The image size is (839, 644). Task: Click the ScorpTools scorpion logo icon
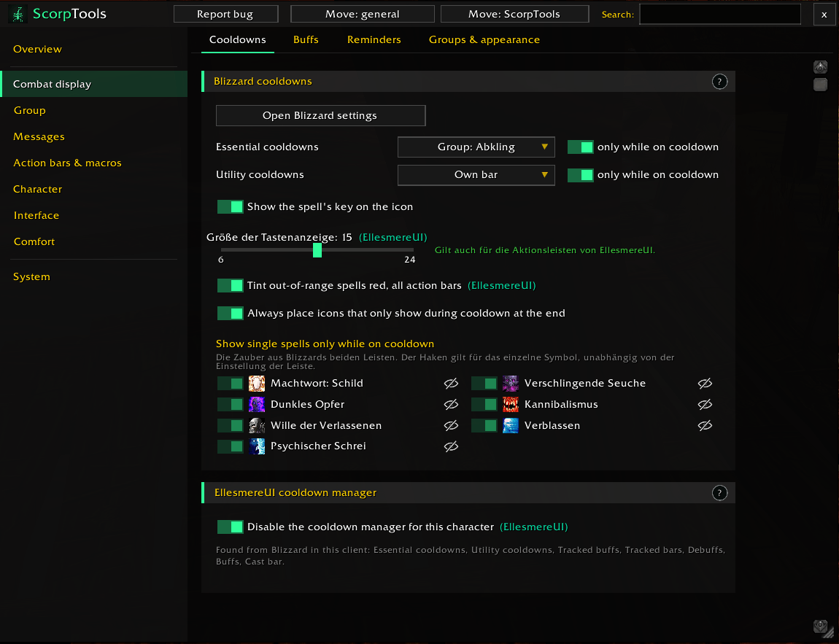point(19,14)
